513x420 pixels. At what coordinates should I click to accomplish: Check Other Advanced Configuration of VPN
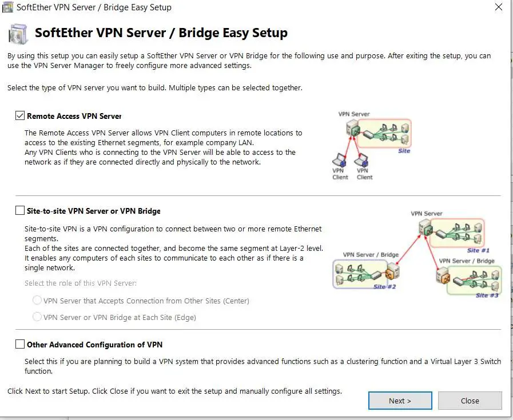[x=20, y=345]
